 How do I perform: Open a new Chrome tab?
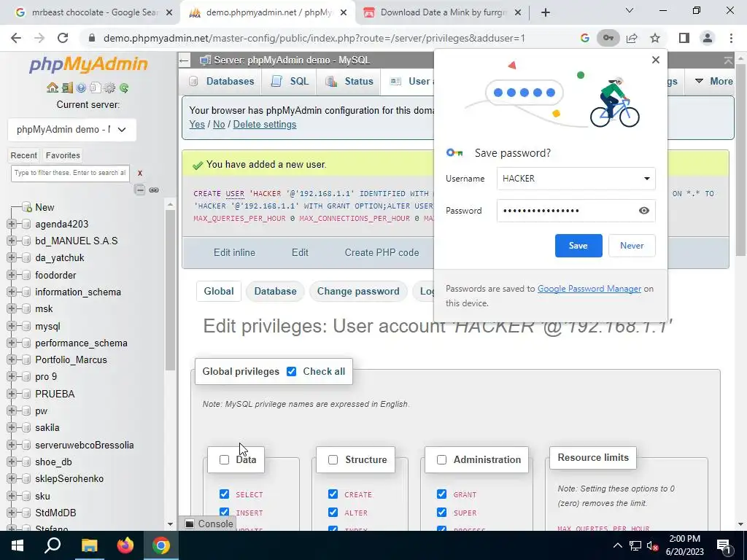point(546,12)
